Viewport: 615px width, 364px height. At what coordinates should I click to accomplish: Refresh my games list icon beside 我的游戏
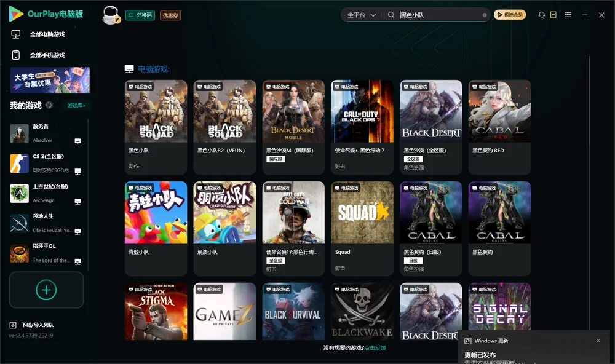point(49,105)
